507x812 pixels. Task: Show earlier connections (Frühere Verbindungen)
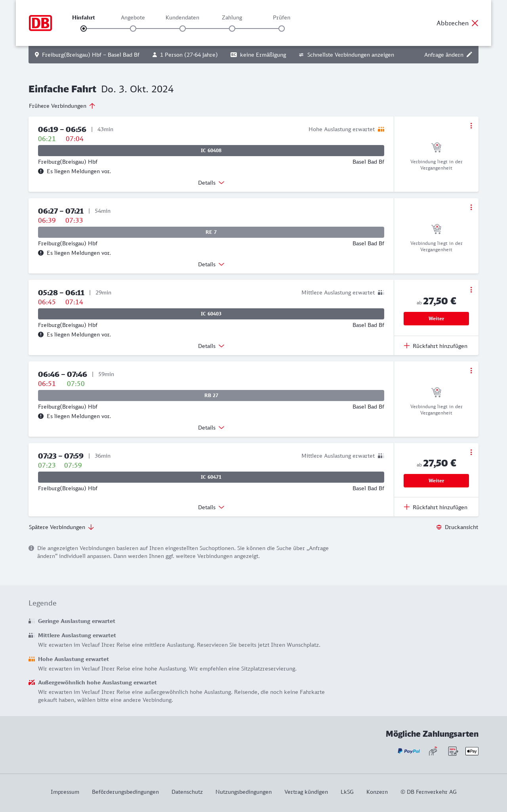62,106
